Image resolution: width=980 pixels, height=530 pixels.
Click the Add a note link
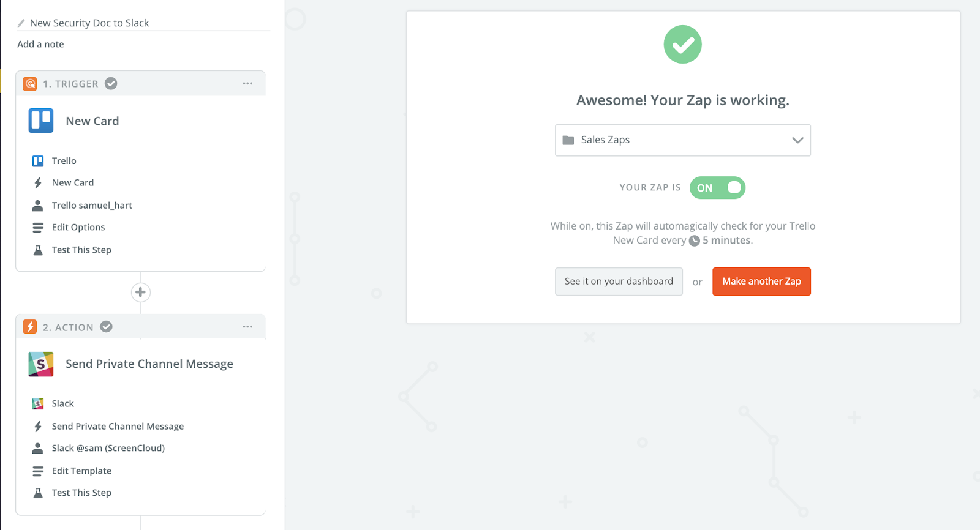pos(40,44)
